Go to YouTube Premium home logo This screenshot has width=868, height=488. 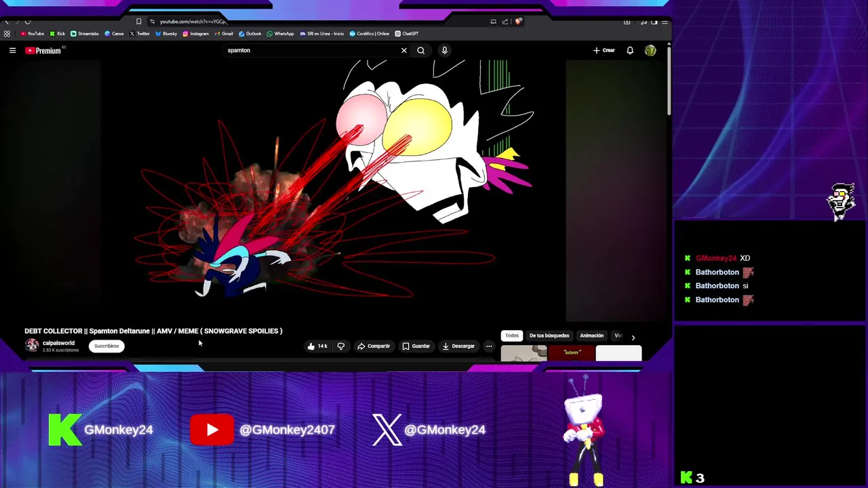(x=43, y=50)
